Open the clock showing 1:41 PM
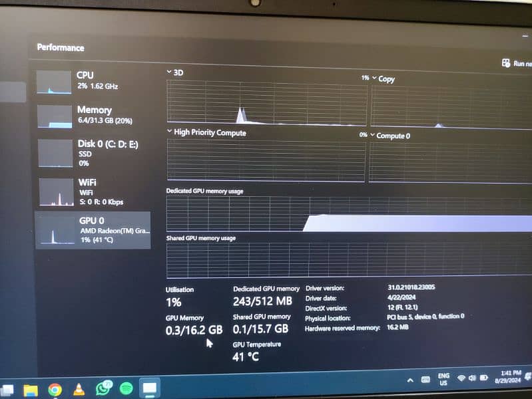Image resolution: width=532 pixels, height=399 pixels. (x=508, y=376)
